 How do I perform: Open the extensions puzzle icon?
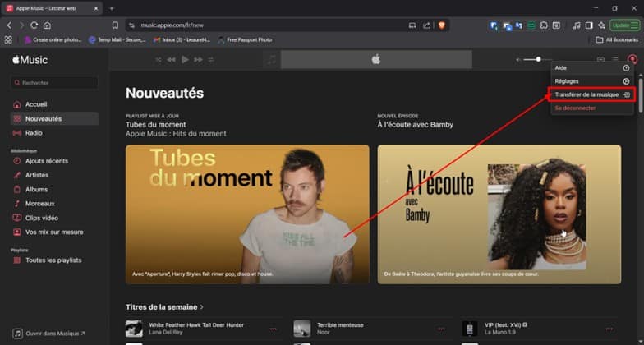click(544, 25)
